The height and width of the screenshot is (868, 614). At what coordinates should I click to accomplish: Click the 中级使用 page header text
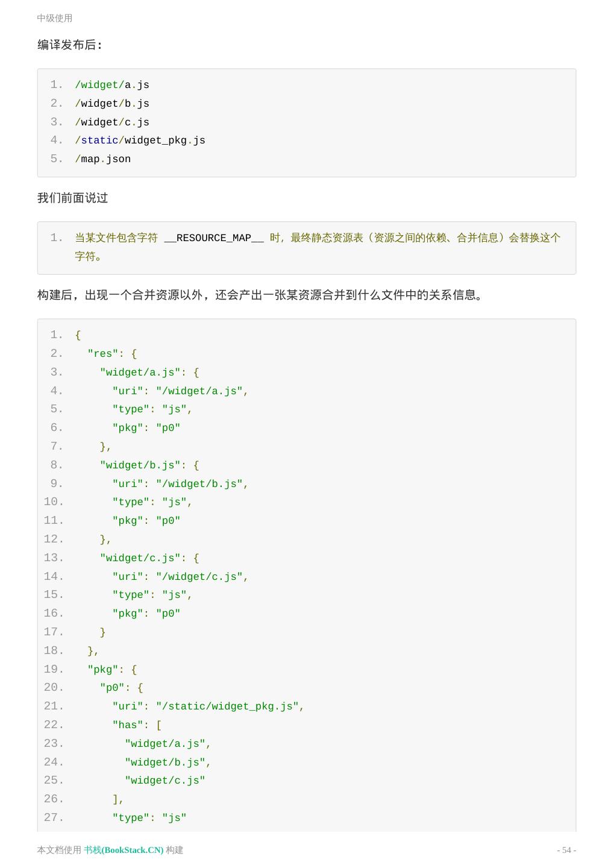pyautogui.click(x=55, y=18)
